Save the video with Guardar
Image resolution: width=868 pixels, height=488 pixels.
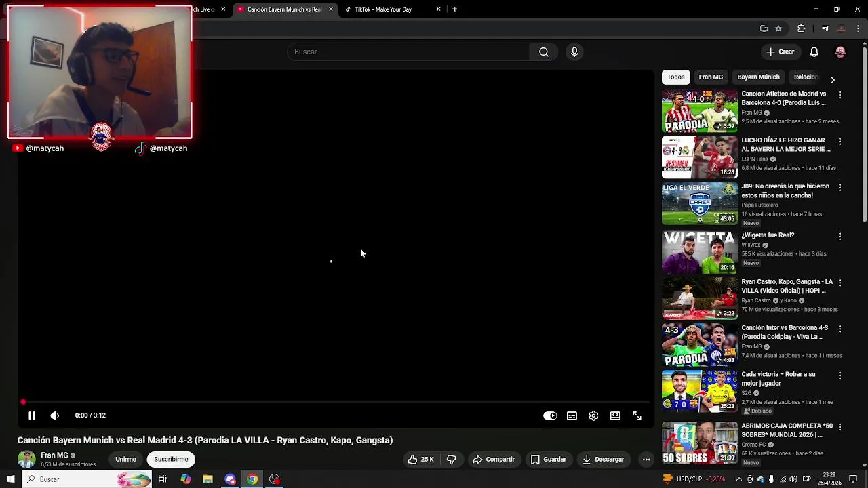pos(548,459)
